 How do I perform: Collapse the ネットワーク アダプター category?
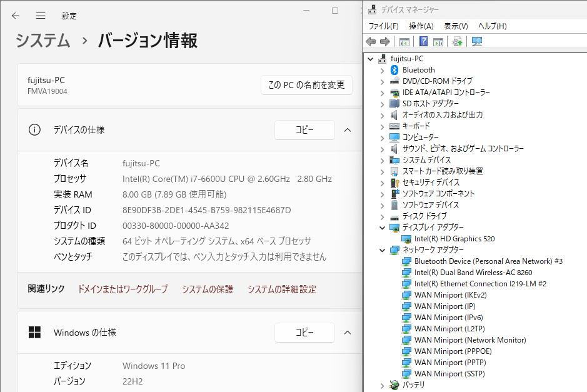pos(382,249)
